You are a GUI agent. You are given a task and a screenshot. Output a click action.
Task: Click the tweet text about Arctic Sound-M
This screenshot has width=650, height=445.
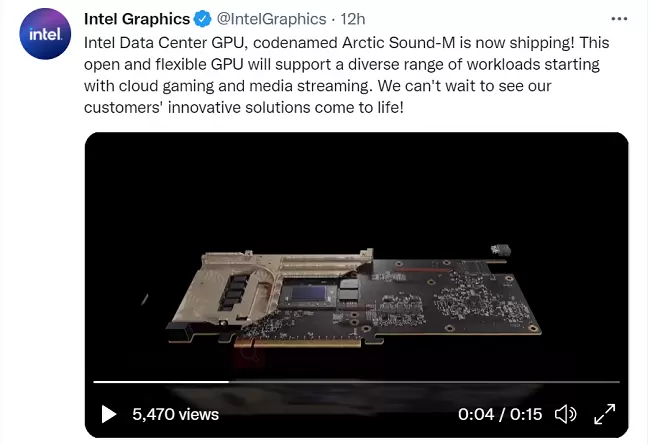tap(347, 75)
